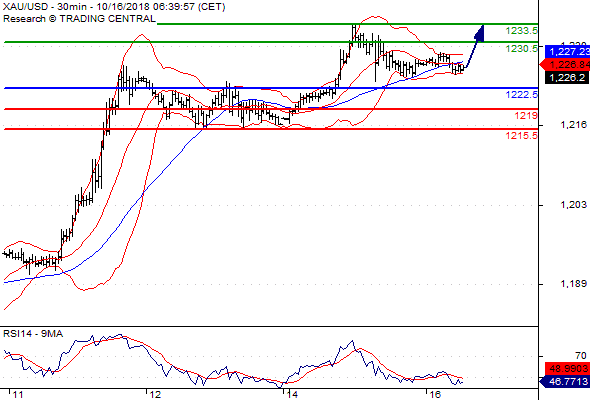Click the blue 46.7713 RSI value tag

click(x=565, y=382)
